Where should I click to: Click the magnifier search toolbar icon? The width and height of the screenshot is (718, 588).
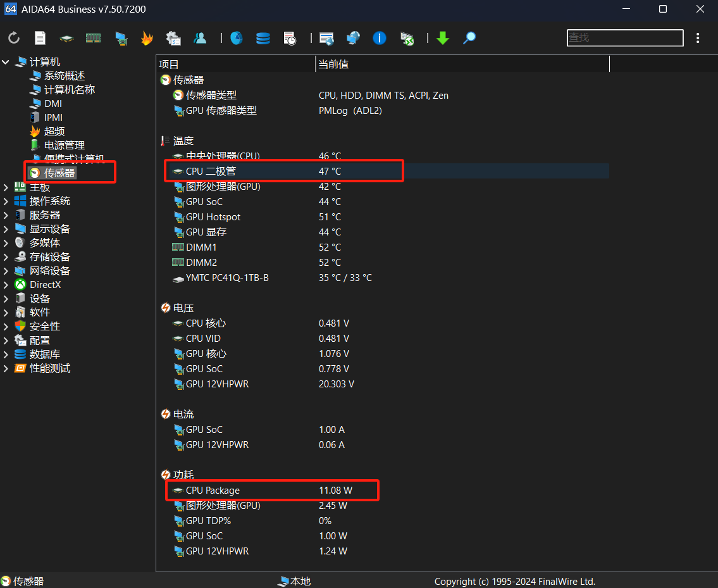[x=469, y=38]
